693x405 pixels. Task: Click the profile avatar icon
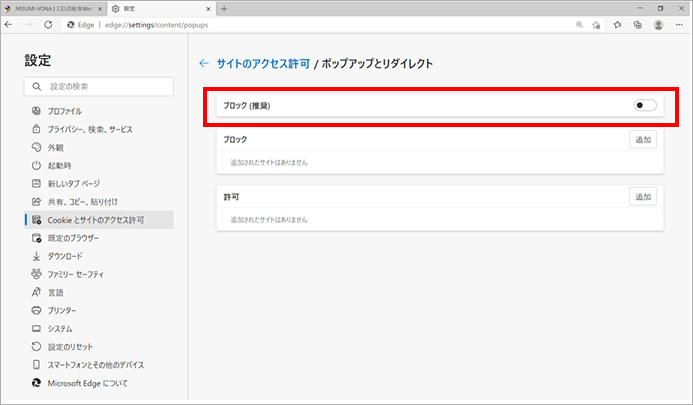(x=657, y=26)
